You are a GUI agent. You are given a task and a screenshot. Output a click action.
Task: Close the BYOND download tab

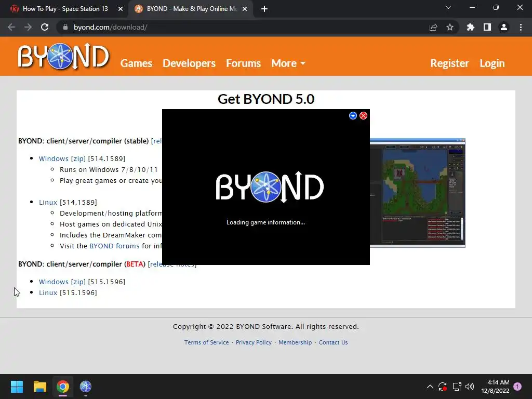click(245, 9)
